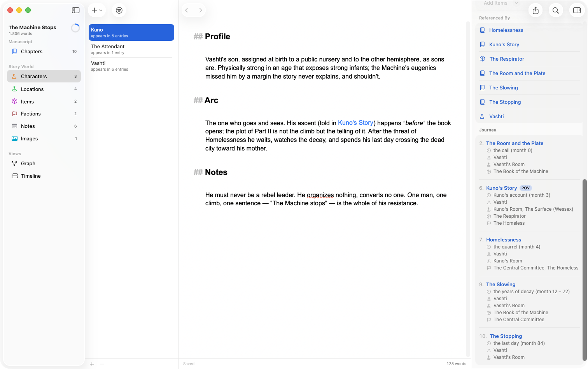Screen dimensions: 588x369
Task: Click the call (month 0) journey detail
Action: pyautogui.click(x=513, y=150)
